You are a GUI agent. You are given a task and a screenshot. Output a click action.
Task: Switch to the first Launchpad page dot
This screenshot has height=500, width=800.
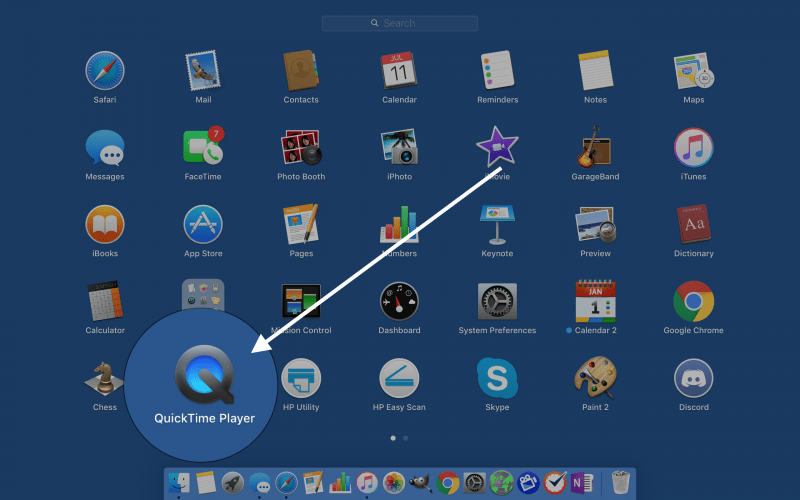coord(393,438)
